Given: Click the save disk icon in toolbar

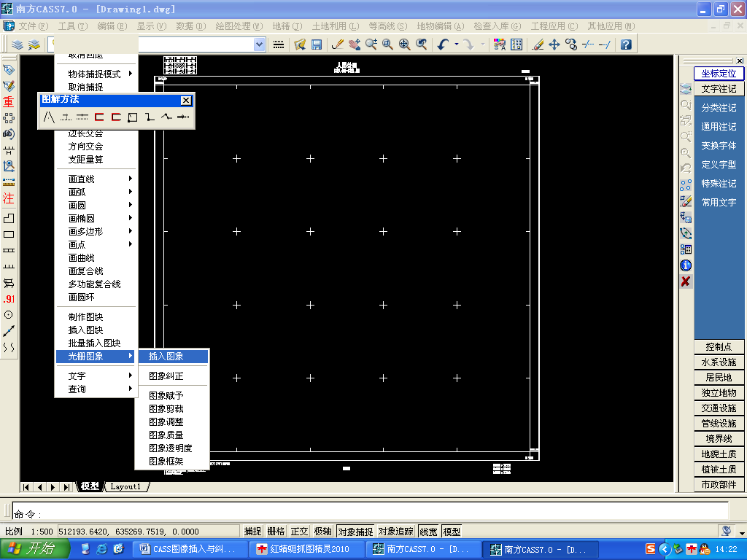Looking at the screenshot, I should tap(317, 44).
